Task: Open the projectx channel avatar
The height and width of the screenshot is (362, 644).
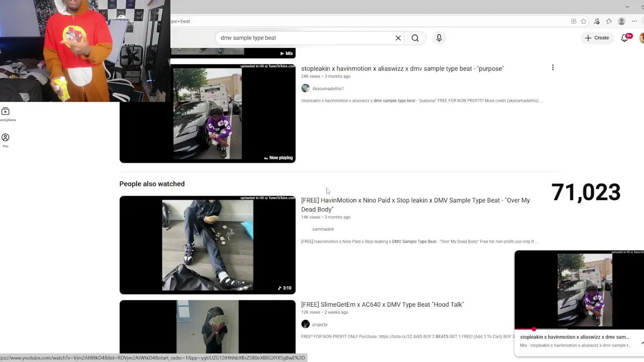Action: point(305,324)
